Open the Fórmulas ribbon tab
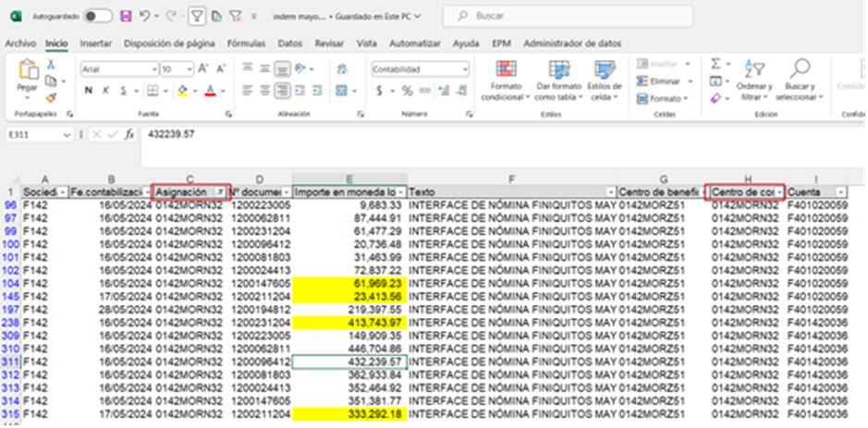This screenshot has height=428, width=868. point(245,43)
